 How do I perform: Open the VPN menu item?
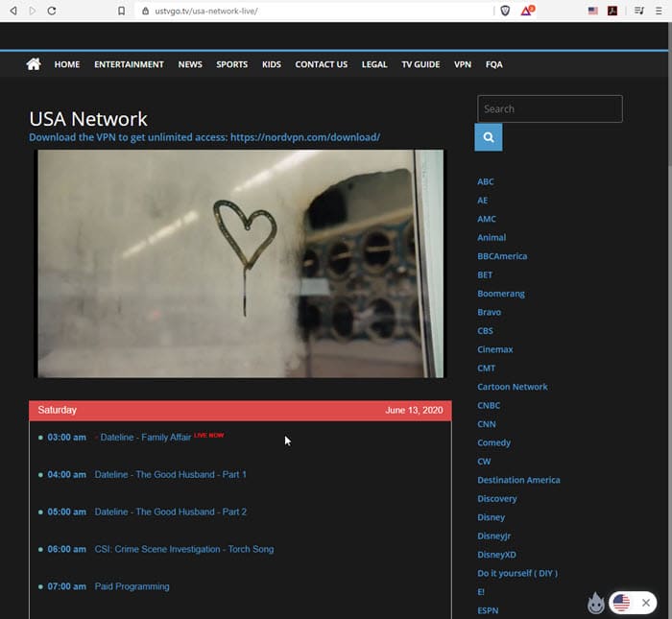[x=463, y=64]
